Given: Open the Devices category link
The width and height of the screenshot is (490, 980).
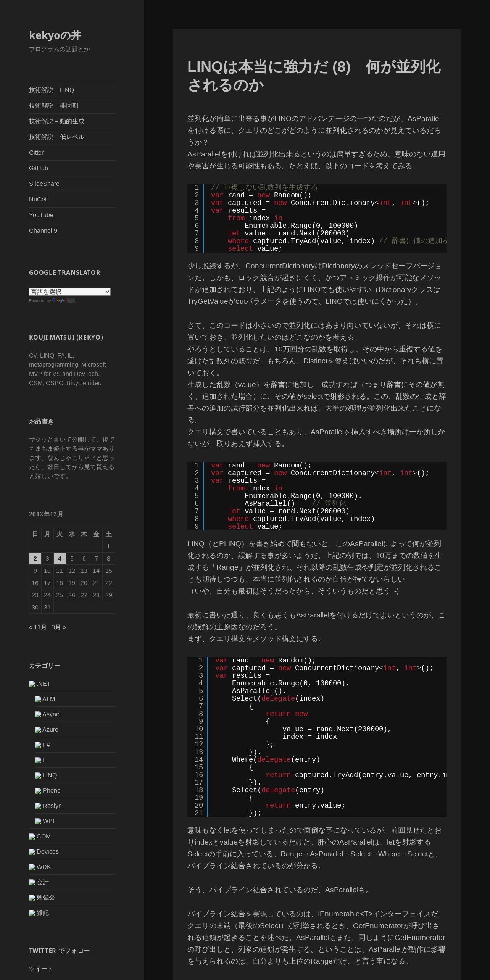Looking at the screenshot, I should tap(48, 852).
